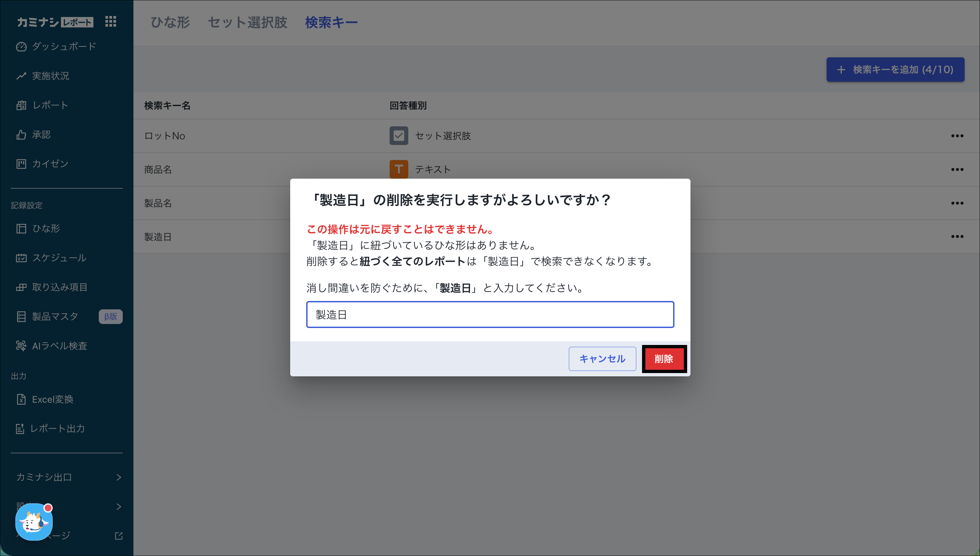Click the セット選択肢 checkbox type icon
Viewport: 980px width, 556px height.
tap(399, 136)
